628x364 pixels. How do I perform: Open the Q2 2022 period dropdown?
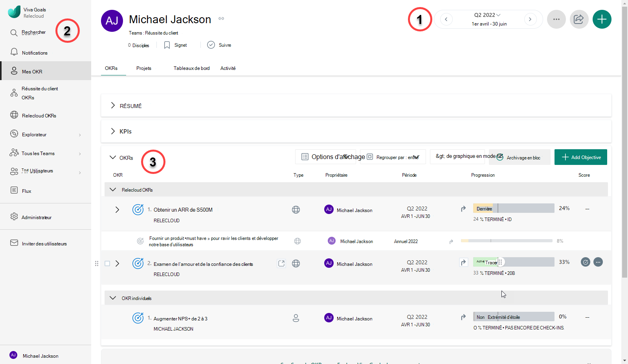pyautogui.click(x=487, y=15)
